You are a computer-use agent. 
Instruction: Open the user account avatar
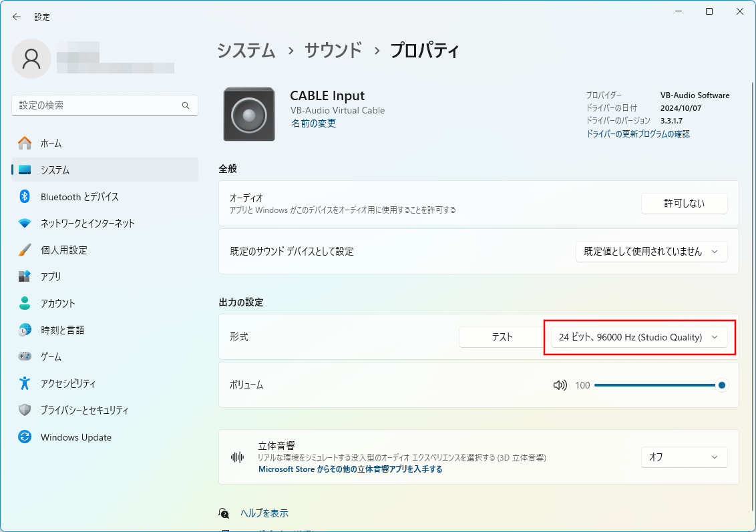pyautogui.click(x=31, y=59)
